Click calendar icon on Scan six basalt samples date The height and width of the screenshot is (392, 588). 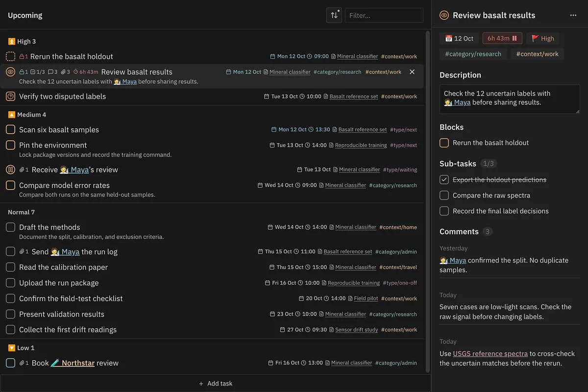tap(273, 130)
